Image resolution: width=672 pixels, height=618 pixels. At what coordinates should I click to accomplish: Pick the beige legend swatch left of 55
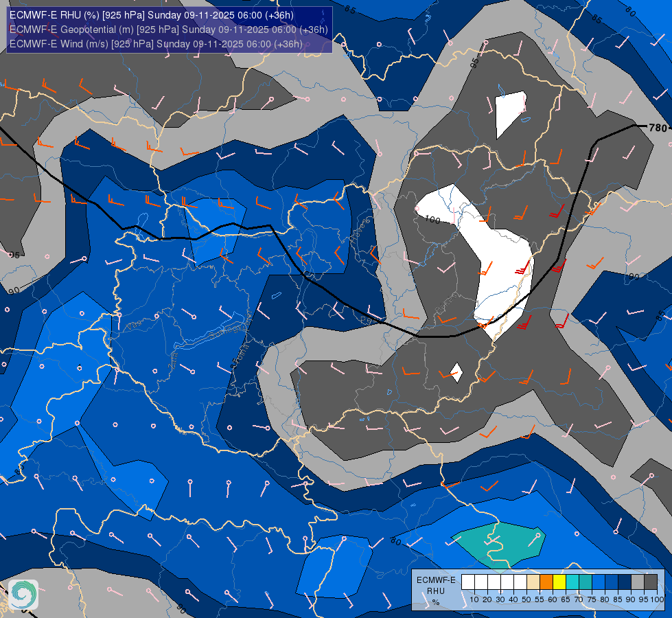coord(533,582)
